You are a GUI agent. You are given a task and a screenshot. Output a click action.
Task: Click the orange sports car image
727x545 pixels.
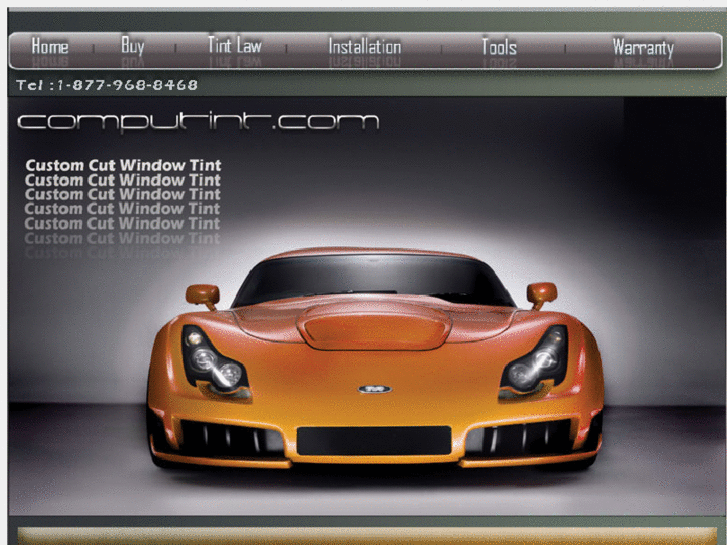[375, 358]
